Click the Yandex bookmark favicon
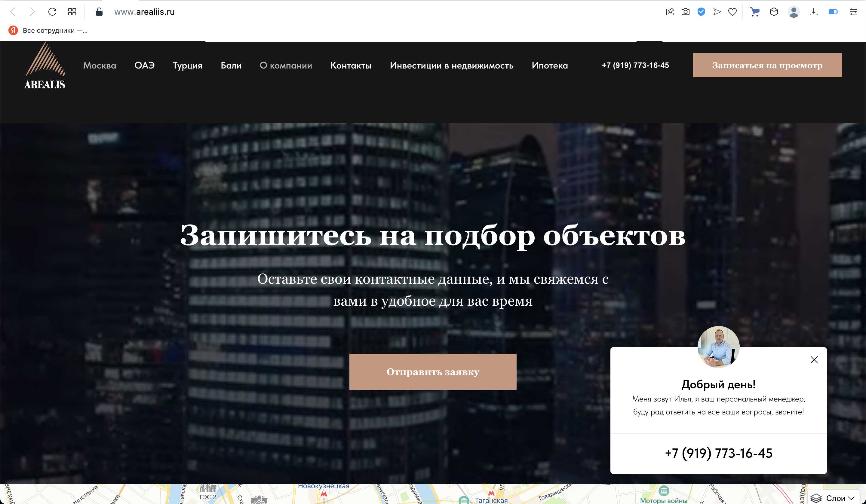This screenshot has height=504, width=866. pyautogui.click(x=13, y=31)
